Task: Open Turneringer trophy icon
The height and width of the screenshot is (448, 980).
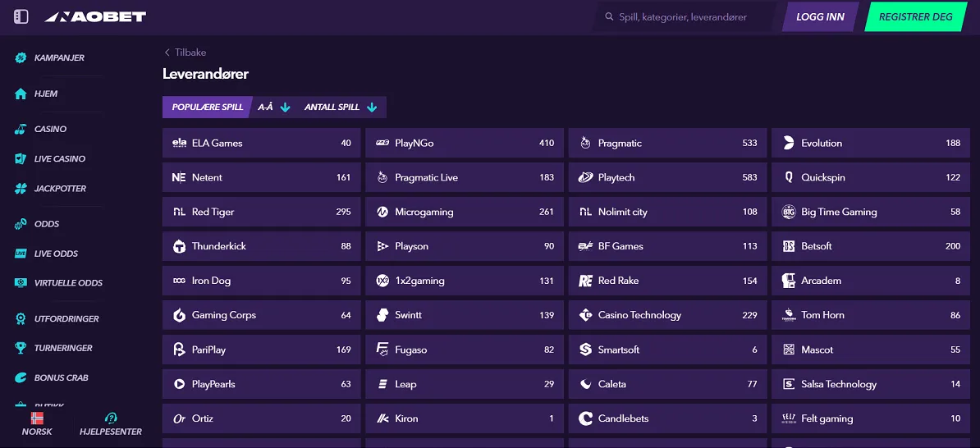Action: [x=21, y=348]
